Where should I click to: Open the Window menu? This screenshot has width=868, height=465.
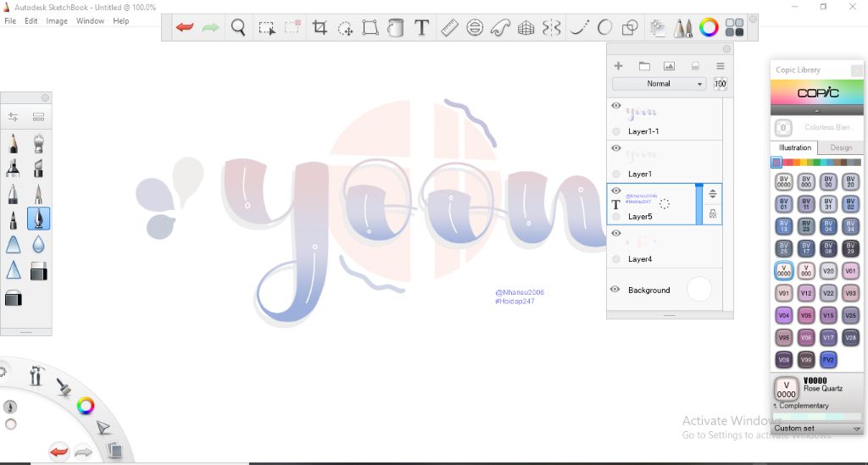[90, 20]
